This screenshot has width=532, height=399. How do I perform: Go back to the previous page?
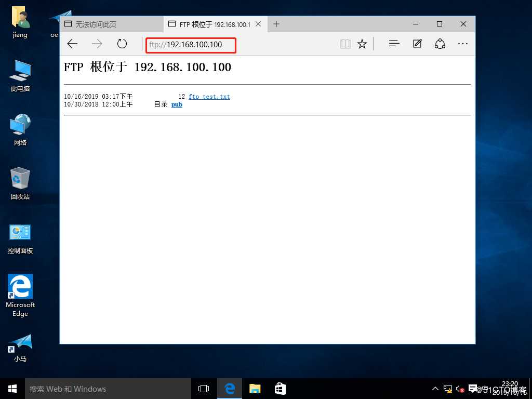point(72,44)
